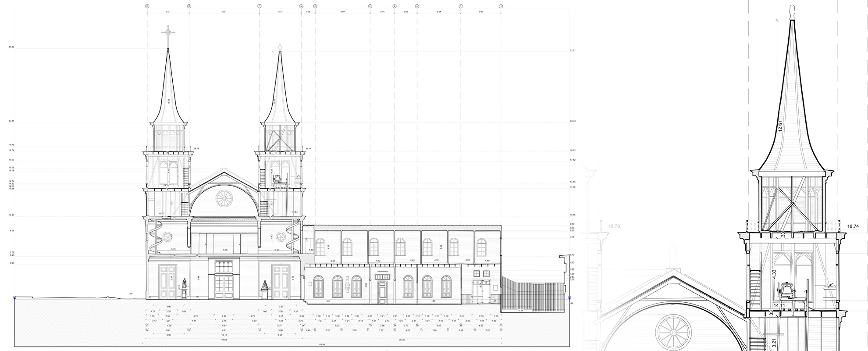Click the small round window left of nave
The width and height of the screenshot is (868, 351).
point(167,237)
